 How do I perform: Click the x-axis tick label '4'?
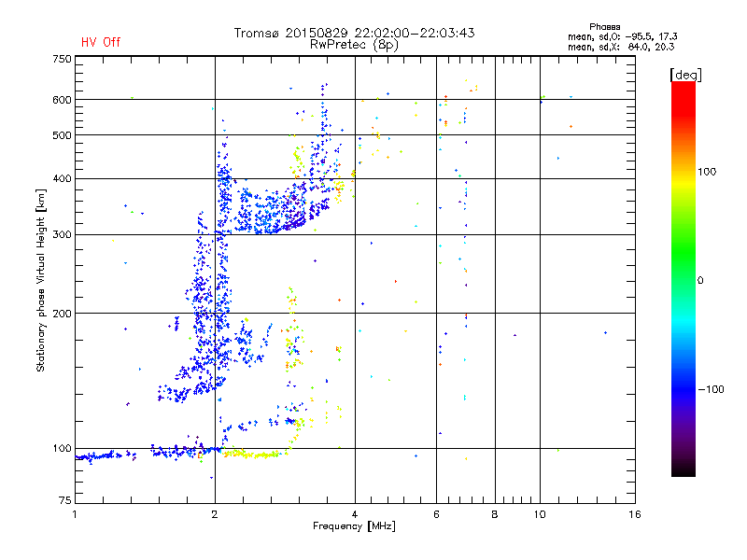[x=355, y=514]
